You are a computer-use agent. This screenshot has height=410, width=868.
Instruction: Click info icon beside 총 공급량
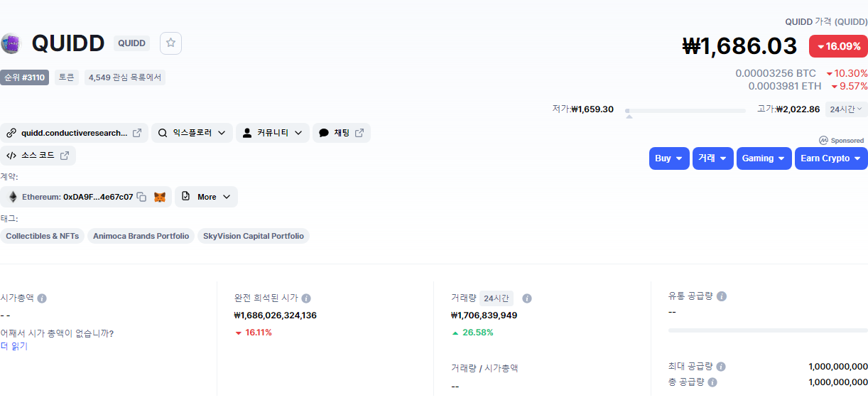pos(712,382)
